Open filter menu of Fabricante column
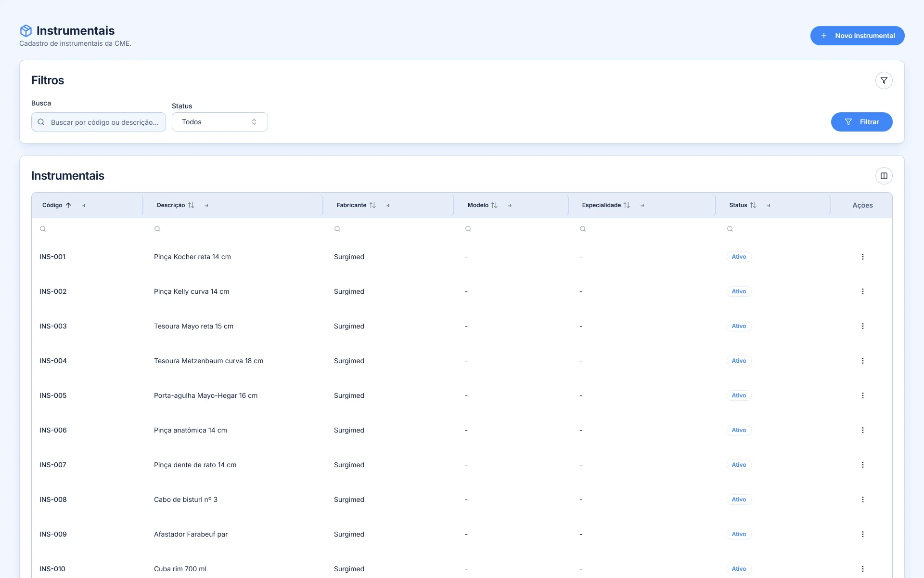 [388, 205]
